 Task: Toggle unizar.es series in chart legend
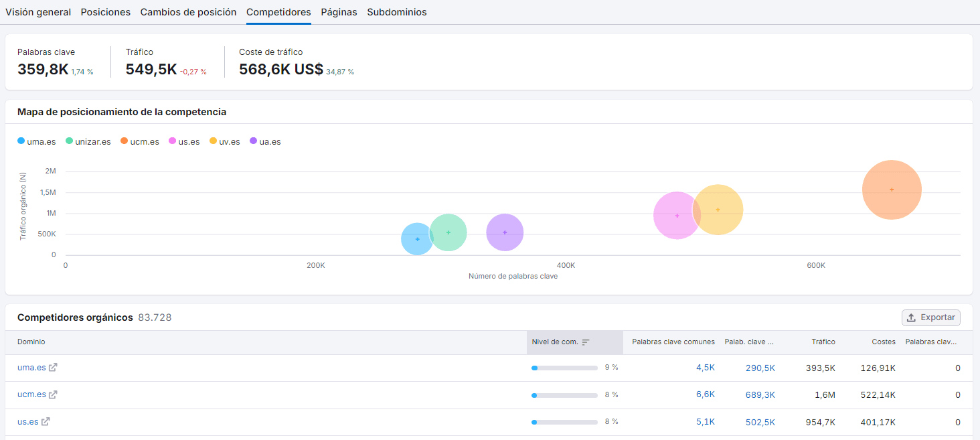[x=88, y=142]
